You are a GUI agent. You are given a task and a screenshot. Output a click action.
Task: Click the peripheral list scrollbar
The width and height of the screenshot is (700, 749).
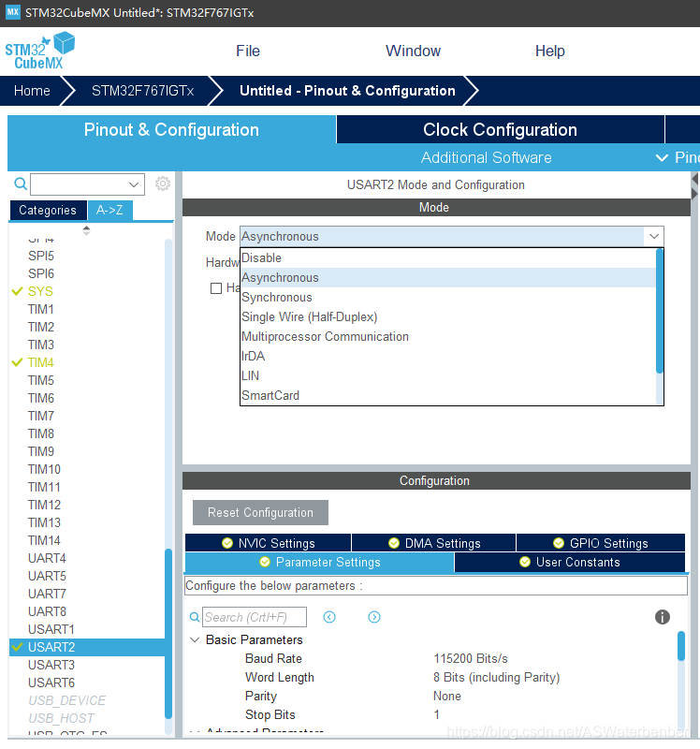168,634
